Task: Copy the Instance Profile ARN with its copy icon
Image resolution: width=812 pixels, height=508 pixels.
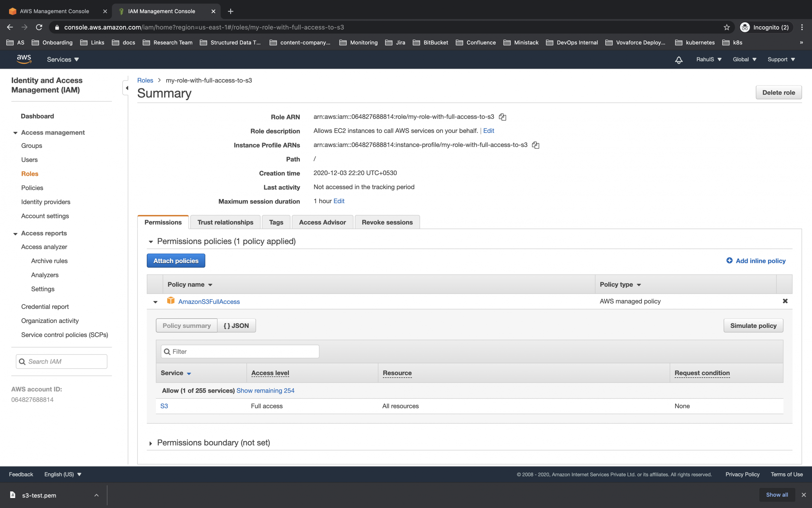Action: click(536, 145)
